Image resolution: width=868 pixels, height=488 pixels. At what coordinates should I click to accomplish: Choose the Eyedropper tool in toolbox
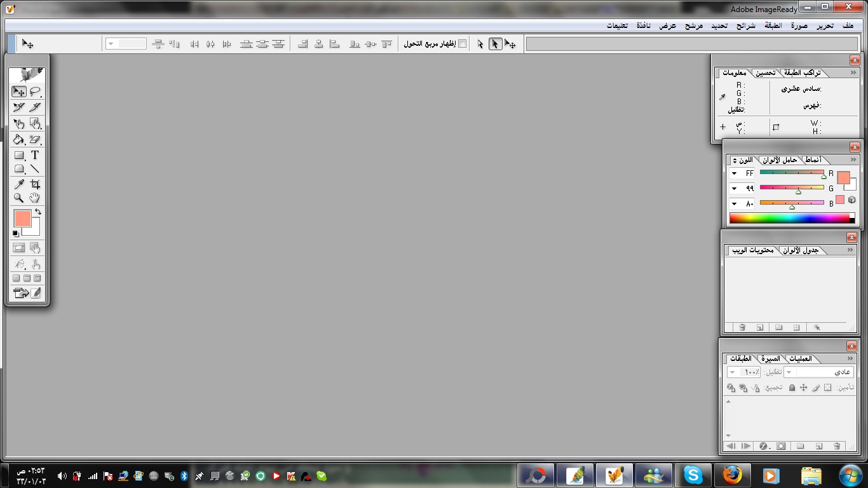[19, 184]
